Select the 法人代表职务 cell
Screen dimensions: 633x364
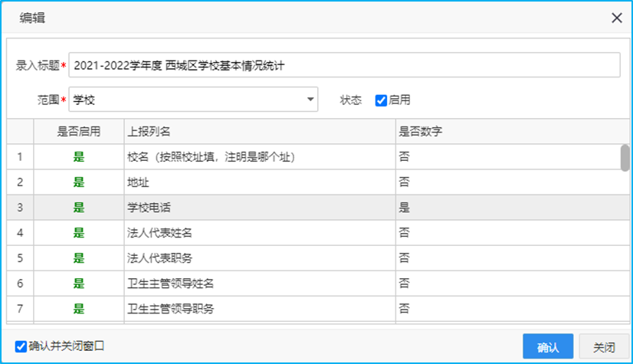259,258
